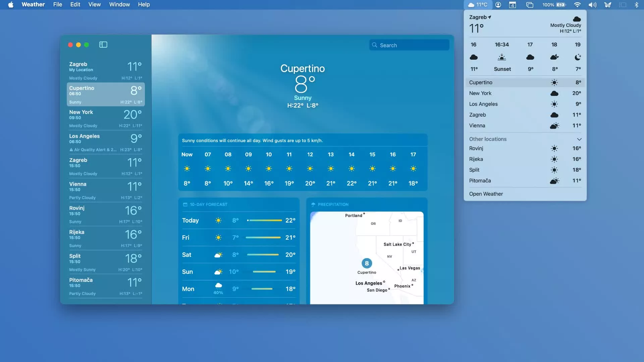This screenshot has width=644, height=362.
Task: Select Pitomača 15:50 in sidebar
Action: click(106, 286)
